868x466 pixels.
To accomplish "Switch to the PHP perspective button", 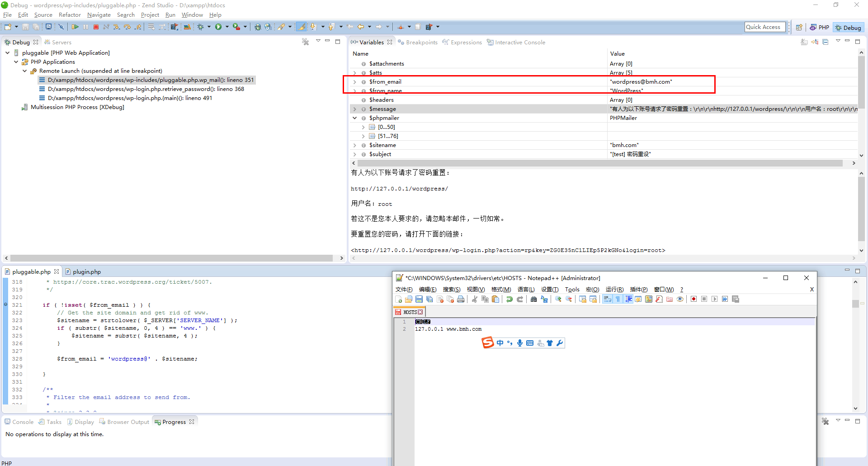I will click(819, 28).
